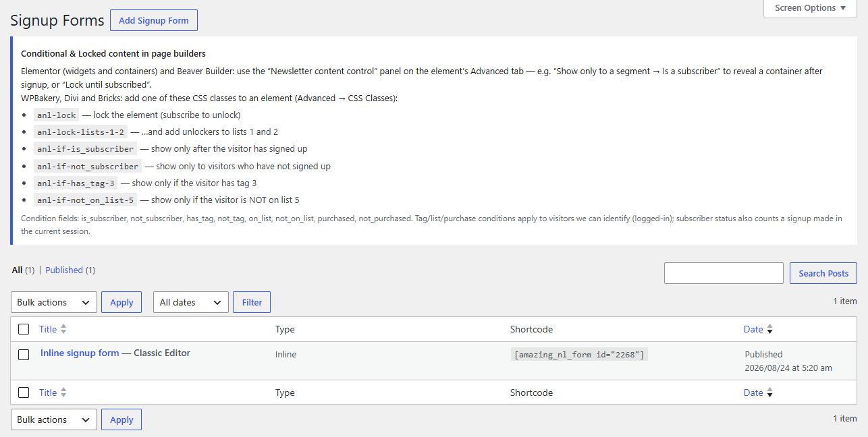Viewport: 868px width, 437px height.
Task: Click sort arrow beside footer Date
Action: coord(769,392)
